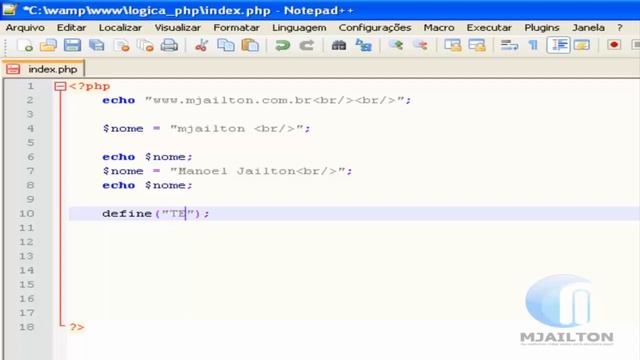Start macro recording with red dot
This screenshot has height=360, width=640.
pos(614,44)
